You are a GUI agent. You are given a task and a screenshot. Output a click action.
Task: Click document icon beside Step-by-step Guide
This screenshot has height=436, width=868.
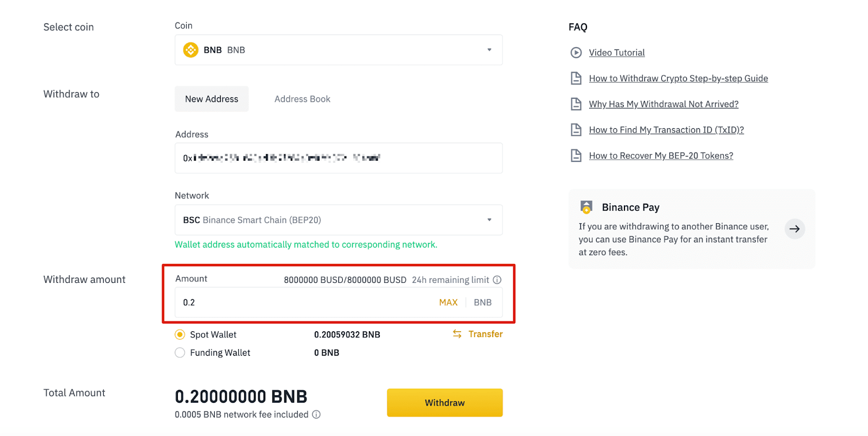click(x=576, y=78)
